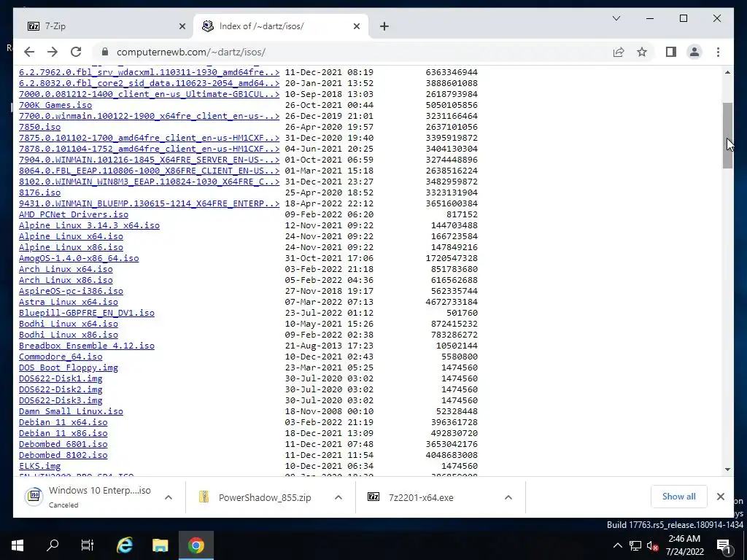This screenshot has height=560, width=747.
Task: Share this page from the address bar
Action: click(x=619, y=52)
